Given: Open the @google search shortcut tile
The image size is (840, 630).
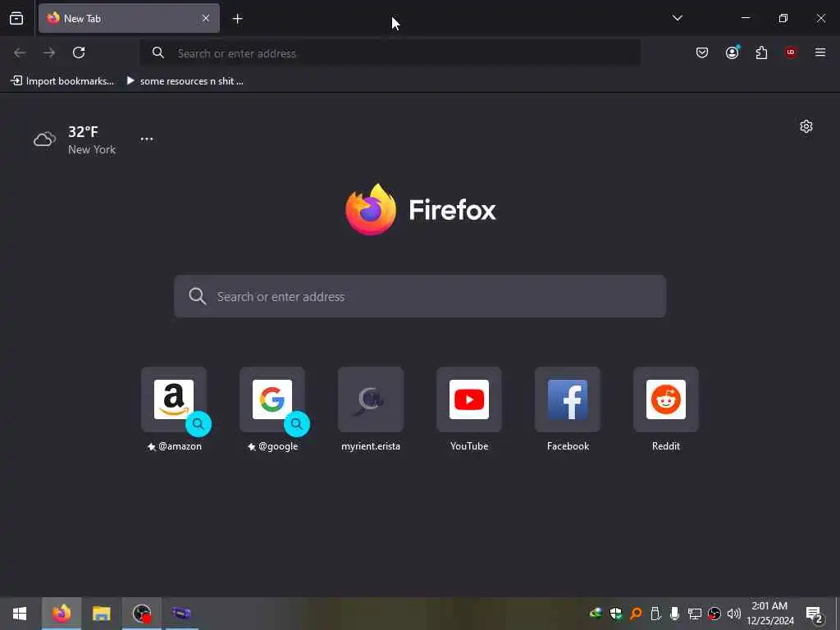Looking at the screenshot, I should 272,409.
